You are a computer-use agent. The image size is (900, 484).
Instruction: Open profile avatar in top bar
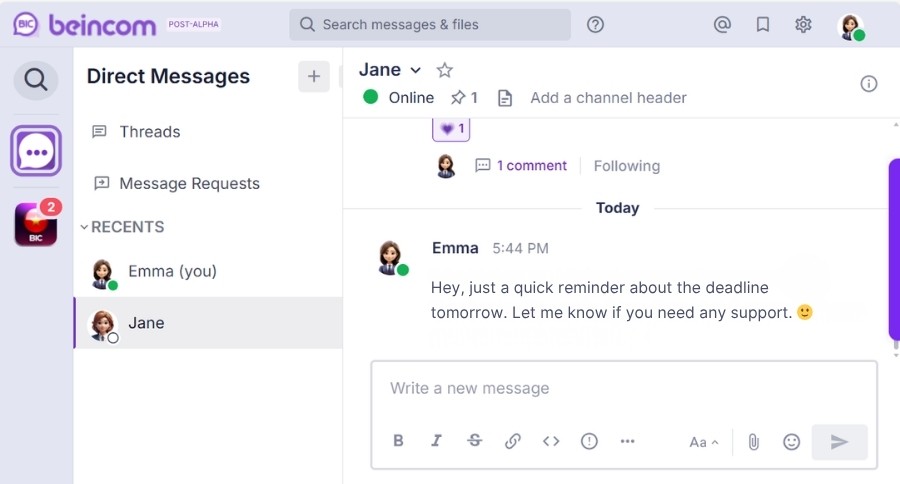pos(851,26)
